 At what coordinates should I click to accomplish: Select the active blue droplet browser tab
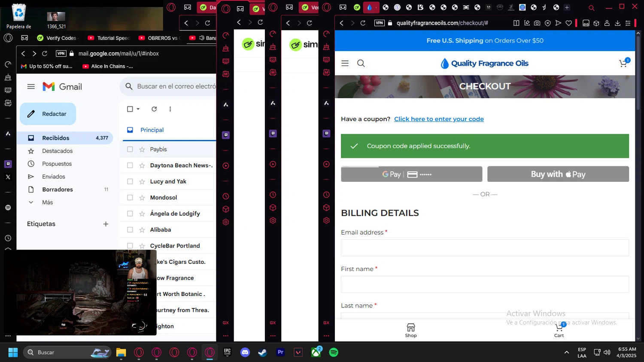click(371, 7)
